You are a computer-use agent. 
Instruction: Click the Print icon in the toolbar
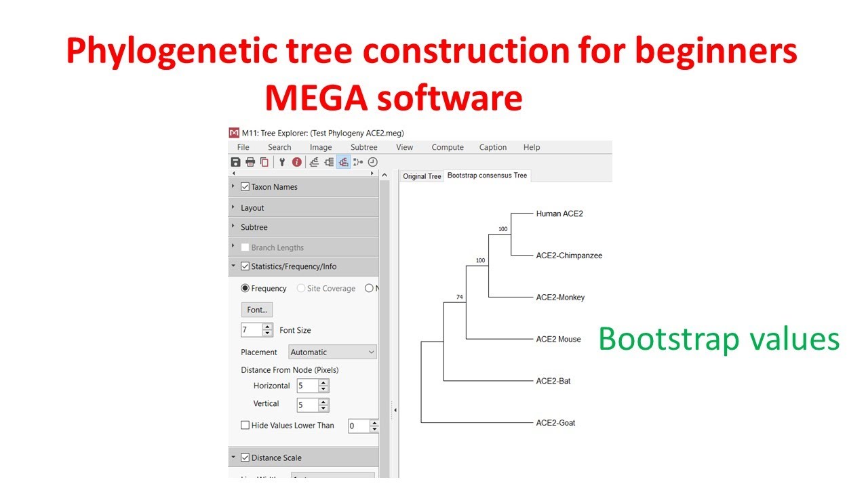[250, 162]
